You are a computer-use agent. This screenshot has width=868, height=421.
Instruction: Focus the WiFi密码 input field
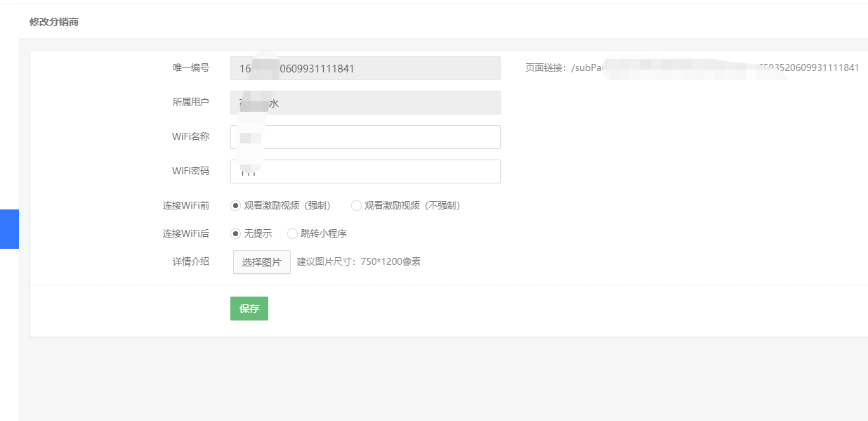point(365,171)
